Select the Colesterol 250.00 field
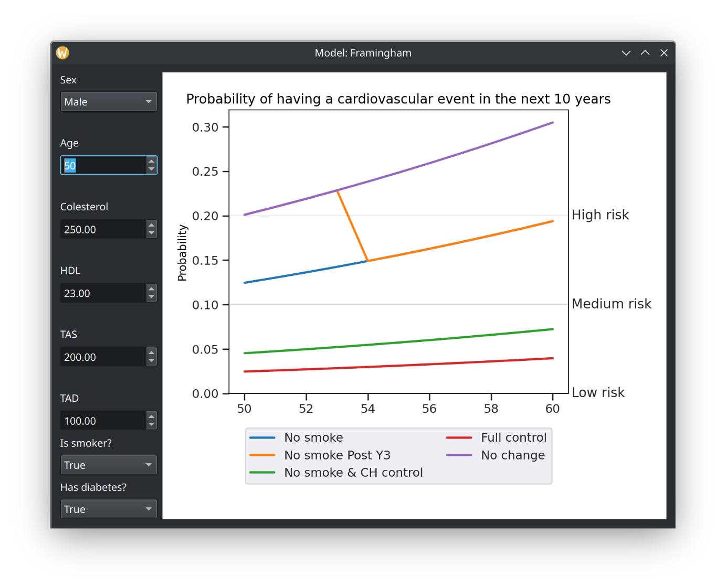This screenshot has width=726, height=588. coord(103,229)
